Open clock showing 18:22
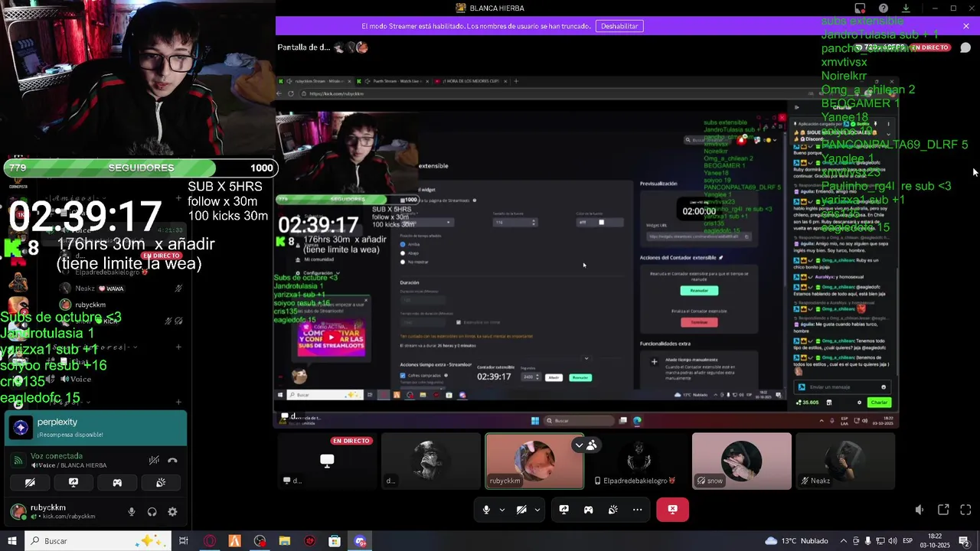 click(x=936, y=541)
